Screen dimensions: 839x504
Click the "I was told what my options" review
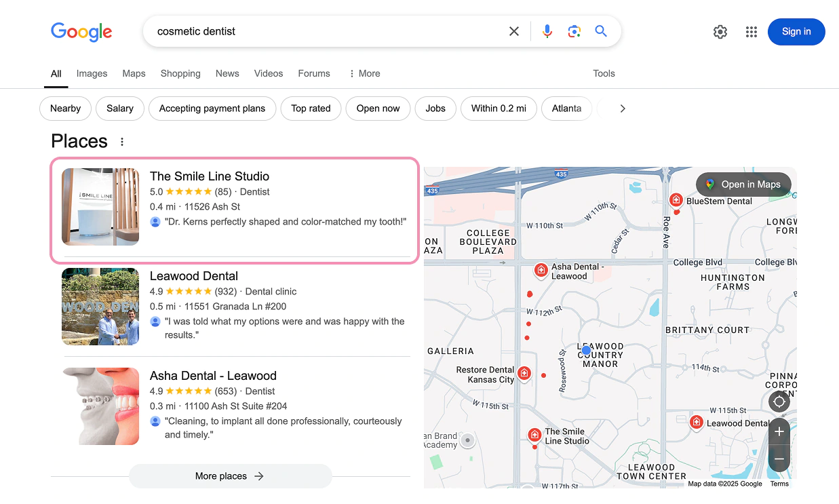click(x=285, y=328)
